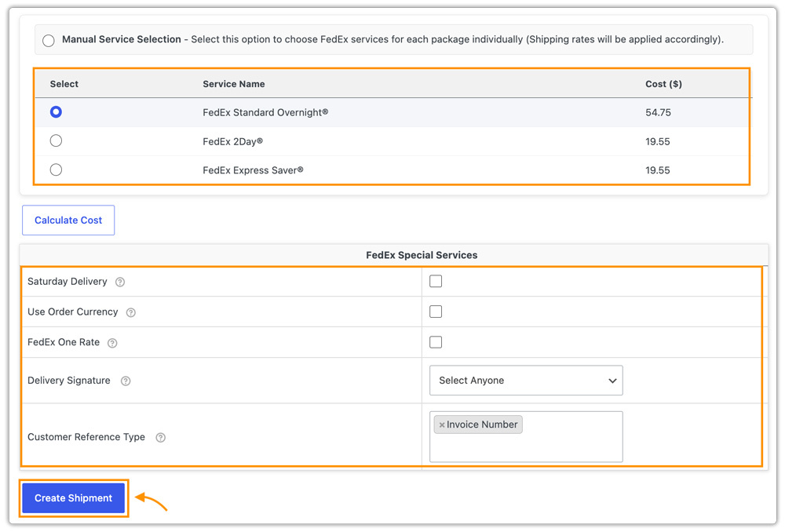Select the Manual Service Selection radio button

coord(49,41)
